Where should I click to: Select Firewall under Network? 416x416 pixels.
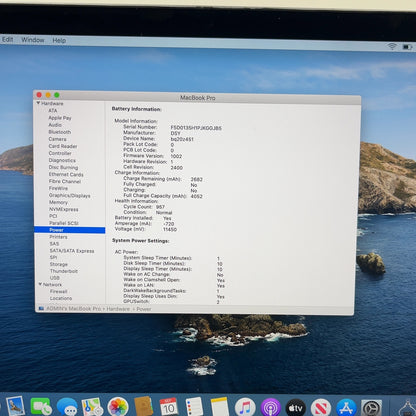[x=58, y=291]
